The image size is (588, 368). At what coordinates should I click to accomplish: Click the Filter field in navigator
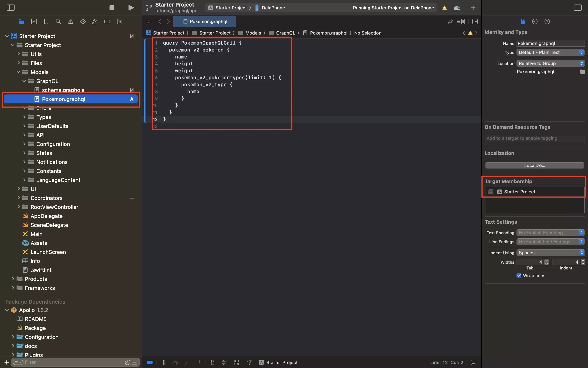[x=73, y=362]
